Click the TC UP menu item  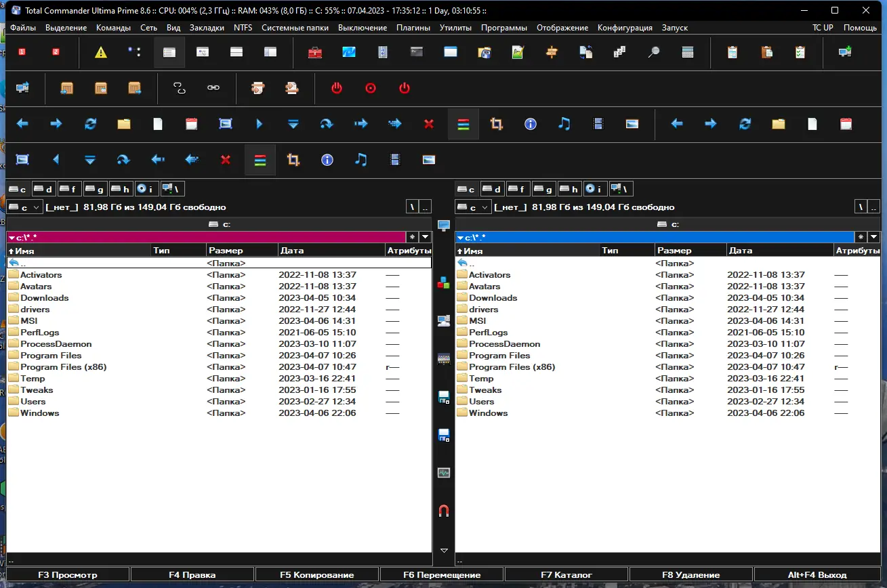click(x=823, y=28)
